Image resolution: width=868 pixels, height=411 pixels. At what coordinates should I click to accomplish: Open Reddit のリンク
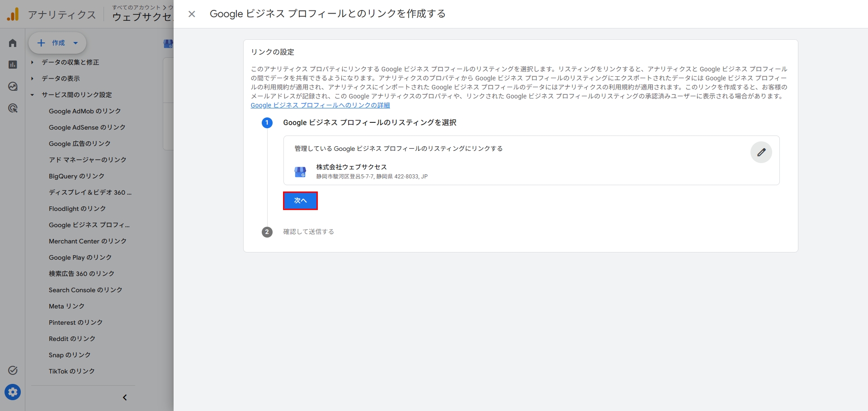point(72,339)
